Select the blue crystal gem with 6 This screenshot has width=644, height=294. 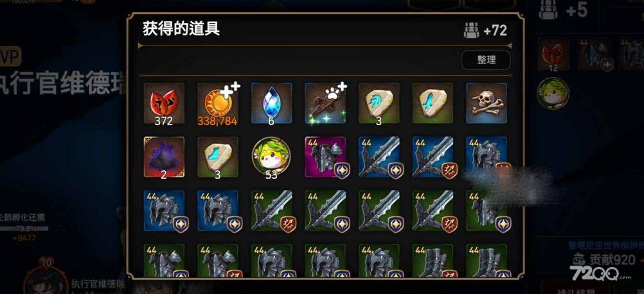point(271,103)
